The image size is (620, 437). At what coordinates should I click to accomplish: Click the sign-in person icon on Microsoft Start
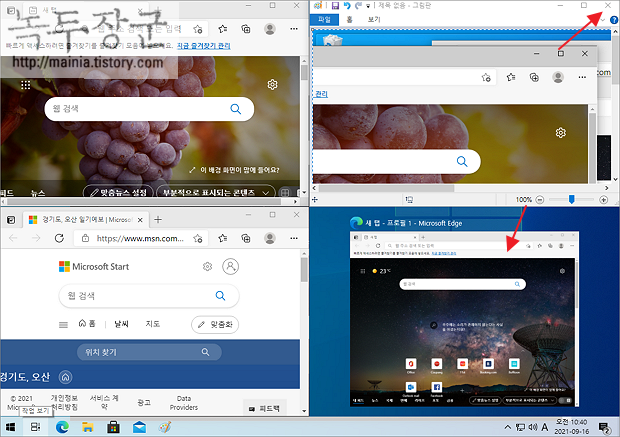point(231,267)
